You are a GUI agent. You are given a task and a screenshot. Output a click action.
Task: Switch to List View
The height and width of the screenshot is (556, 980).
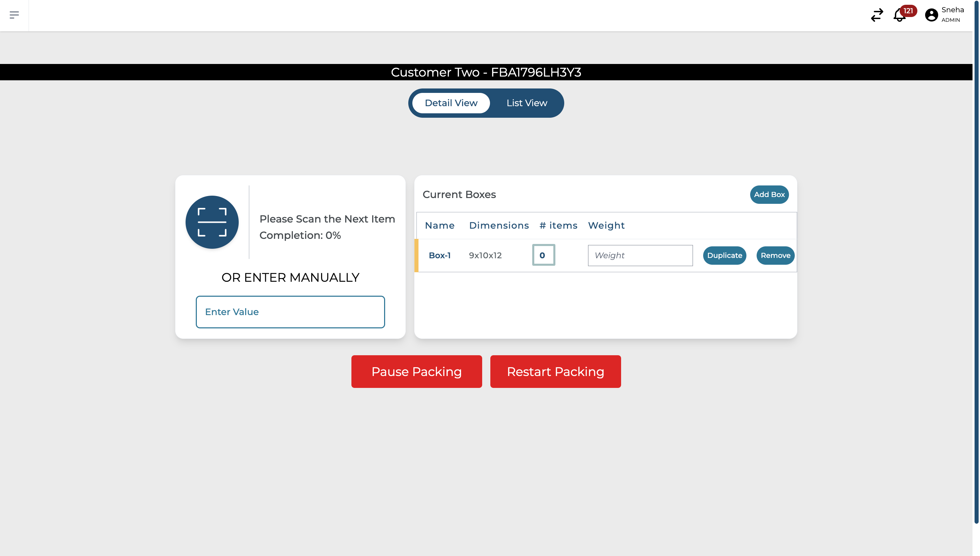click(526, 103)
